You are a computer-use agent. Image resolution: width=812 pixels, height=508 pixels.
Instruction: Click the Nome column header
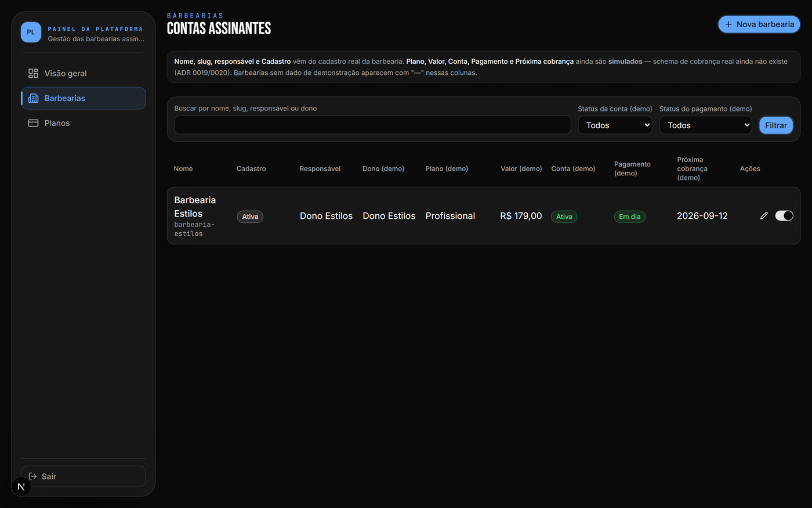pyautogui.click(x=183, y=168)
